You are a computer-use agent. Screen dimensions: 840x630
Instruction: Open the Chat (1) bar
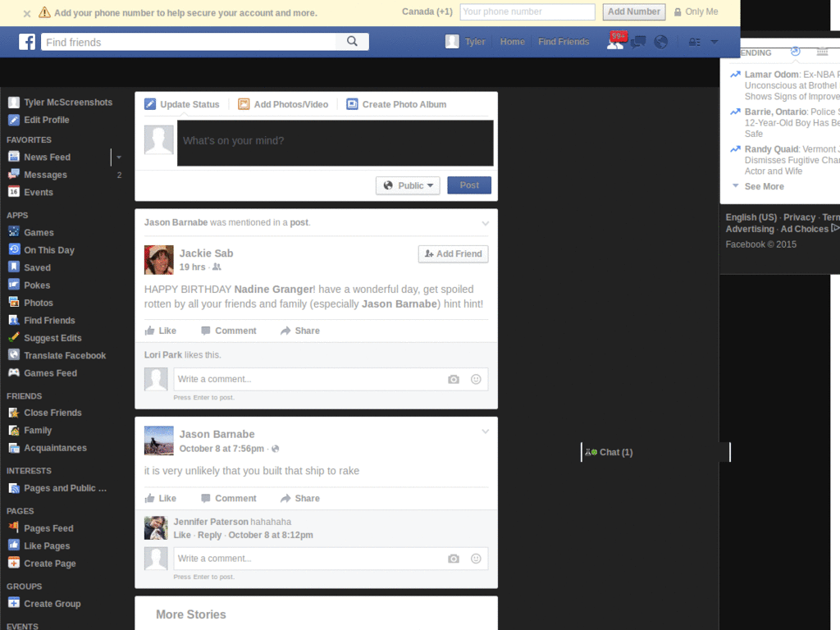(655, 452)
